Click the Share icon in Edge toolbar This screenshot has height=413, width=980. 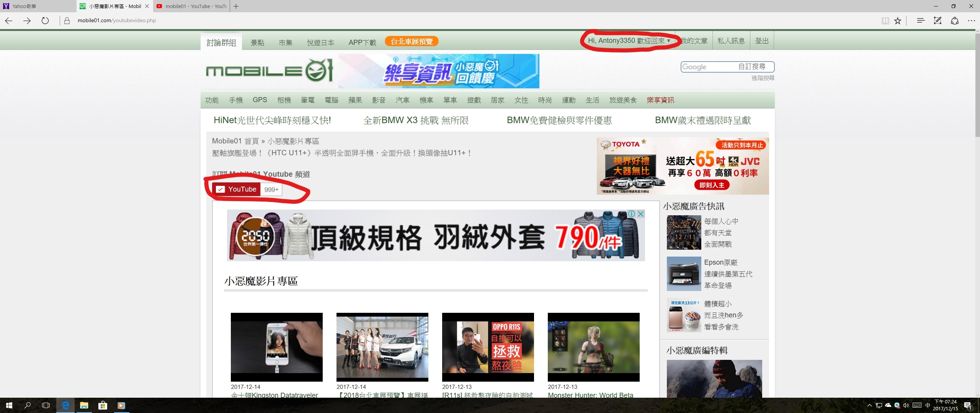(x=955, y=21)
